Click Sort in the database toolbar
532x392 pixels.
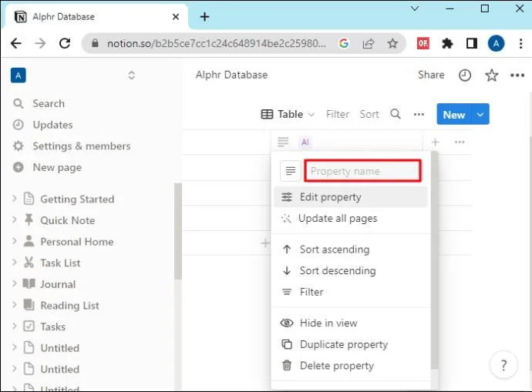(x=369, y=114)
